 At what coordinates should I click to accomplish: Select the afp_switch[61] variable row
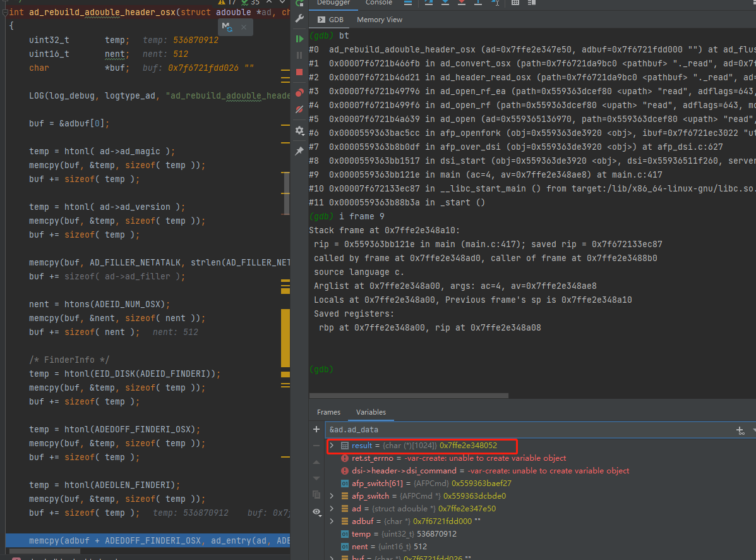(x=541, y=484)
